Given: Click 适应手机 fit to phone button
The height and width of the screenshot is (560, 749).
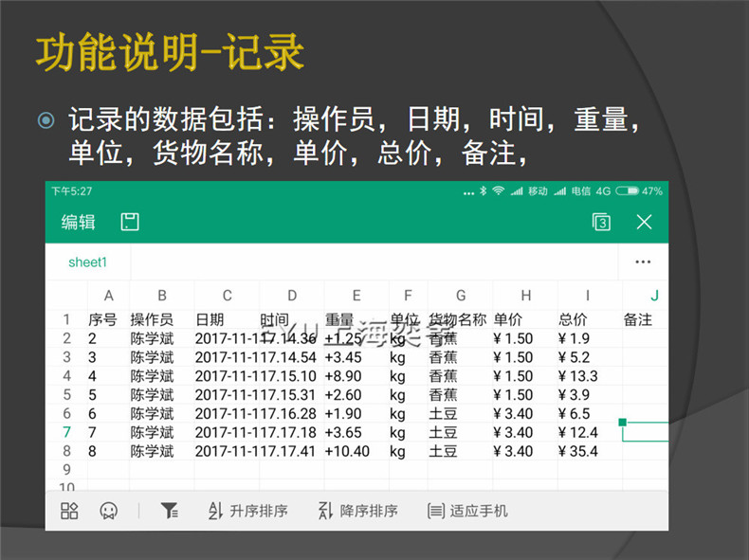Looking at the screenshot, I should point(467,511).
